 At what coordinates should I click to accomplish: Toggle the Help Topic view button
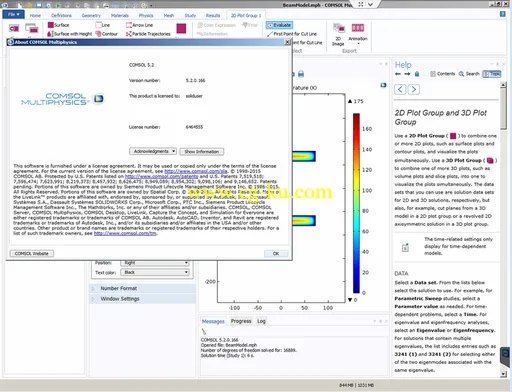tap(492, 74)
